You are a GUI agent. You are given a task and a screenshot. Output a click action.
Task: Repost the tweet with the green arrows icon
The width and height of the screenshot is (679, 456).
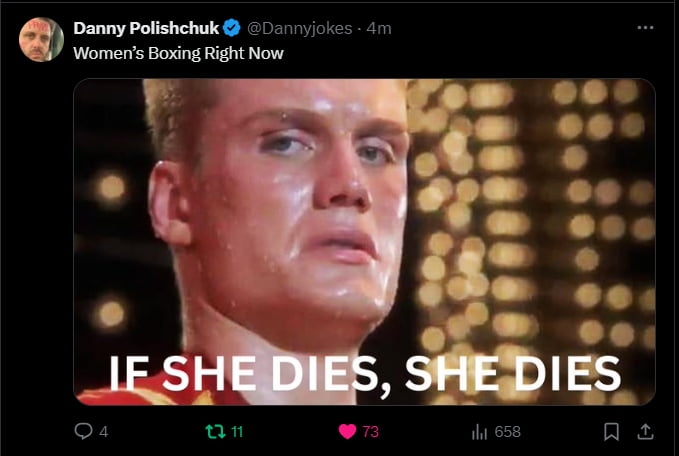click(x=215, y=431)
